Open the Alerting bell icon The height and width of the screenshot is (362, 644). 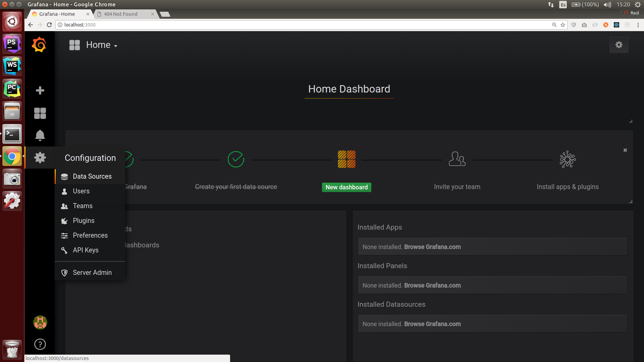coord(40,135)
